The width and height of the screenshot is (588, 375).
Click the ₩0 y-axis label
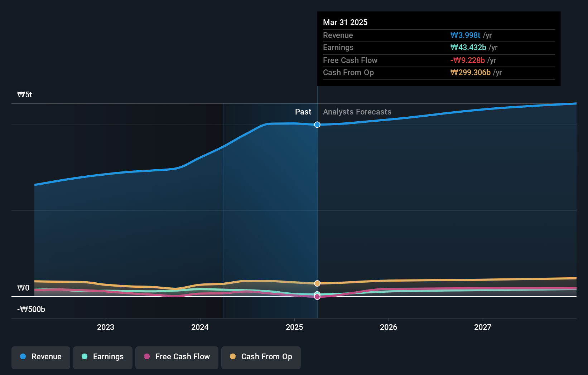pyautogui.click(x=23, y=288)
